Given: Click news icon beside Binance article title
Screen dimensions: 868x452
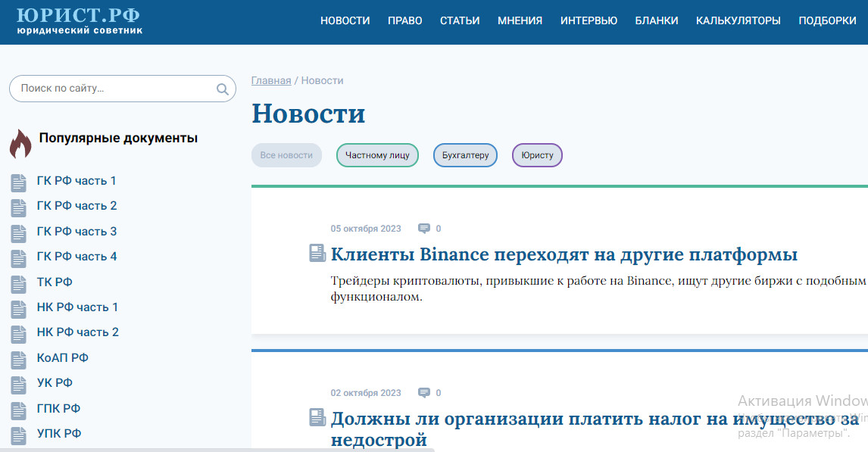Looking at the screenshot, I should [317, 253].
